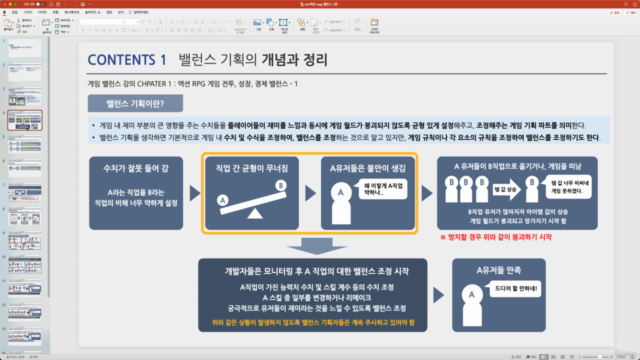The image size is (640, 360).
Task: Click the smiley feedback icon in the title bar
Action: (x=635, y=4)
